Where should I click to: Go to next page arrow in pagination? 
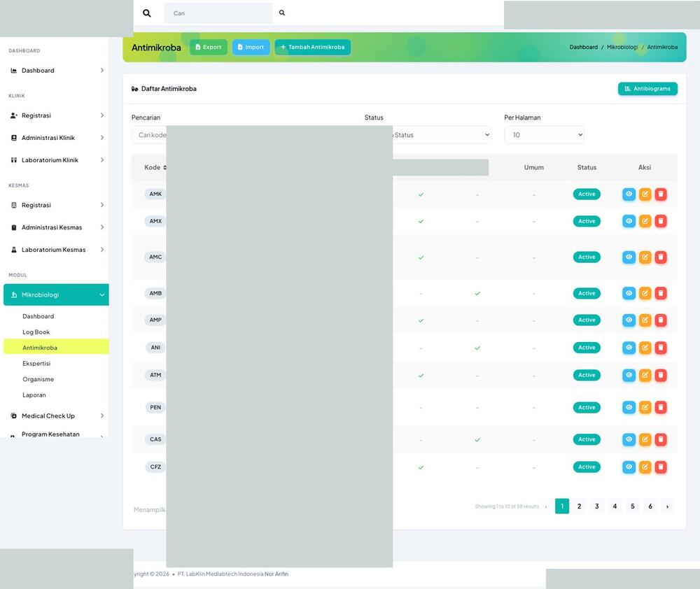(667, 506)
